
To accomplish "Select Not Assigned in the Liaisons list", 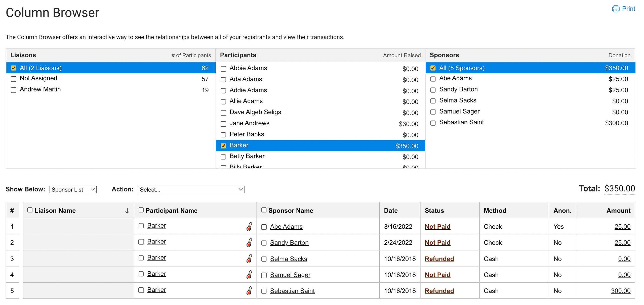I will click(38, 78).
